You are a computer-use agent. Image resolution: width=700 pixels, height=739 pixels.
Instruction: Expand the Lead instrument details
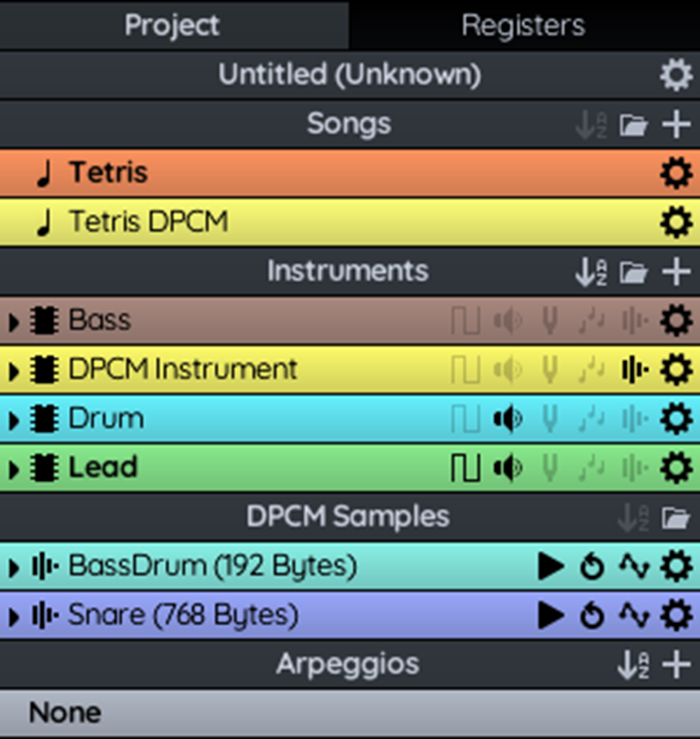coord(13,469)
